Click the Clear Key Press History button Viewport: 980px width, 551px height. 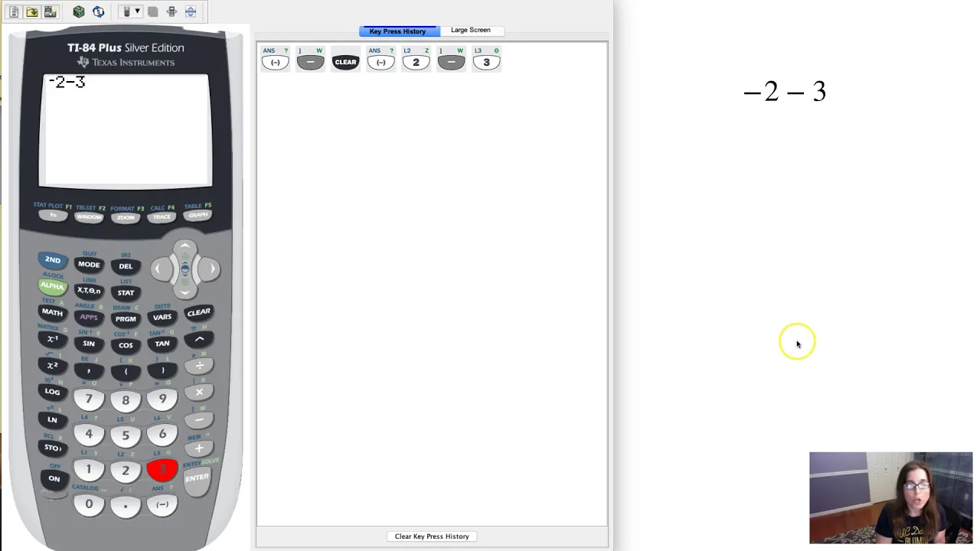pos(432,536)
